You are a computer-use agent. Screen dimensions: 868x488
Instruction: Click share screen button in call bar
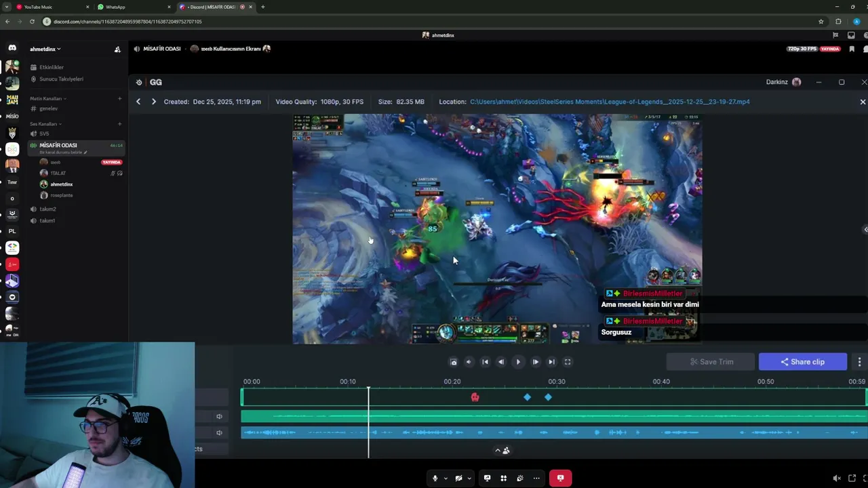487,479
